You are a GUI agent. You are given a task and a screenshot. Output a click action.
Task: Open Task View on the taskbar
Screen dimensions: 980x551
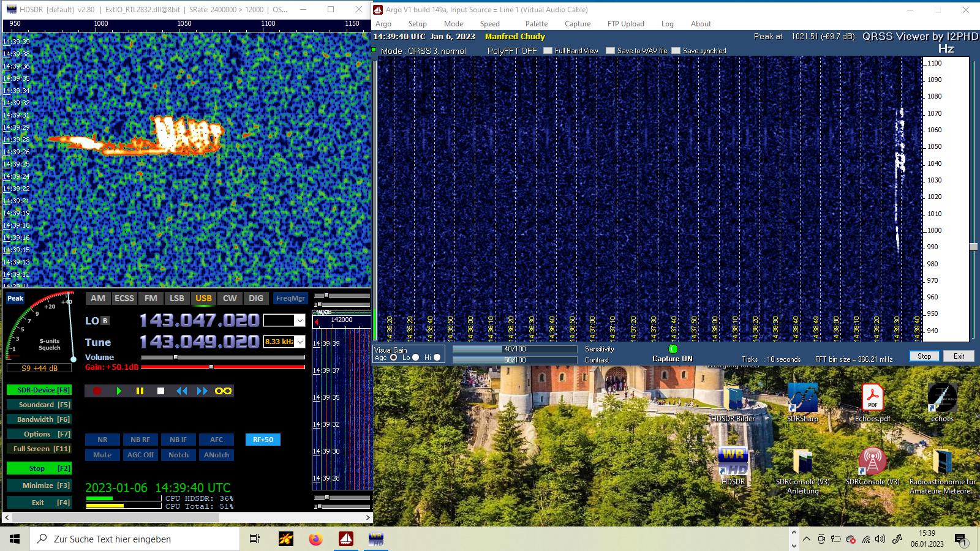coord(255,539)
